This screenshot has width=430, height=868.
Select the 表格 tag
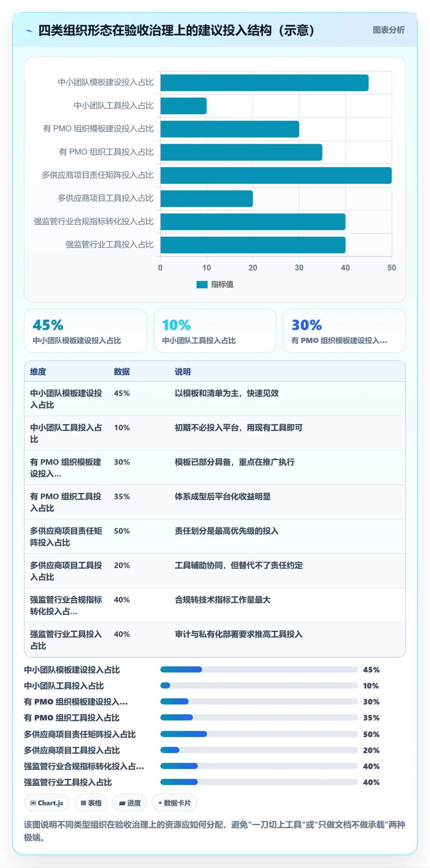click(x=91, y=803)
